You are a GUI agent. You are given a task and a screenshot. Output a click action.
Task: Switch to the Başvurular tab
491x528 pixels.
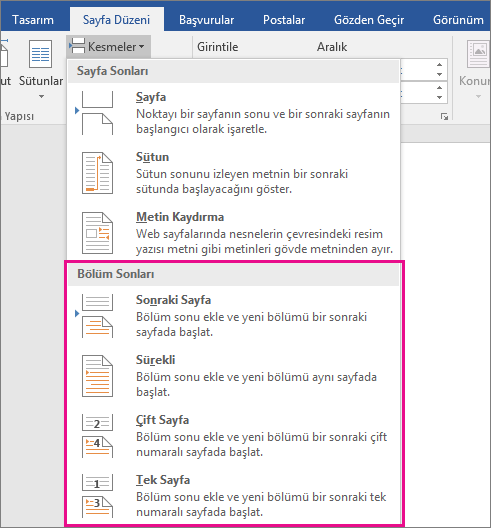206,20
